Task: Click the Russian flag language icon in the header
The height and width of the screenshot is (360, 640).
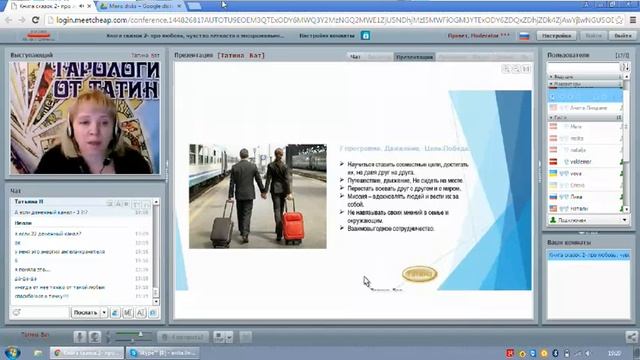Action: pyautogui.click(x=524, y=36)
